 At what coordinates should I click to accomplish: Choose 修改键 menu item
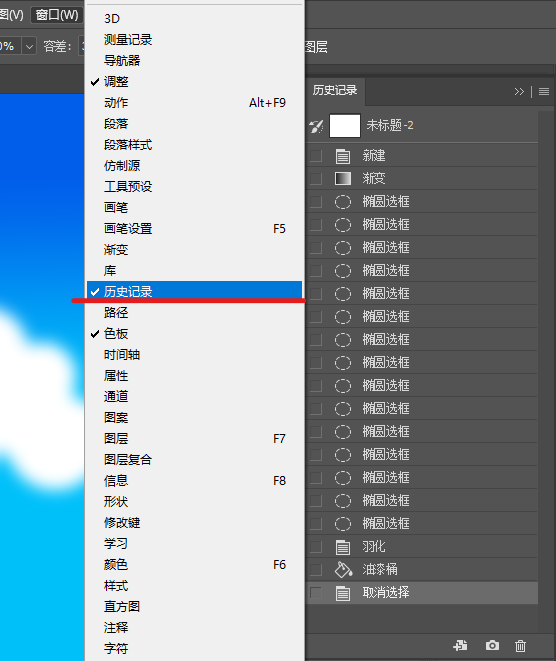pyautogui.click(x=194, y=523)
